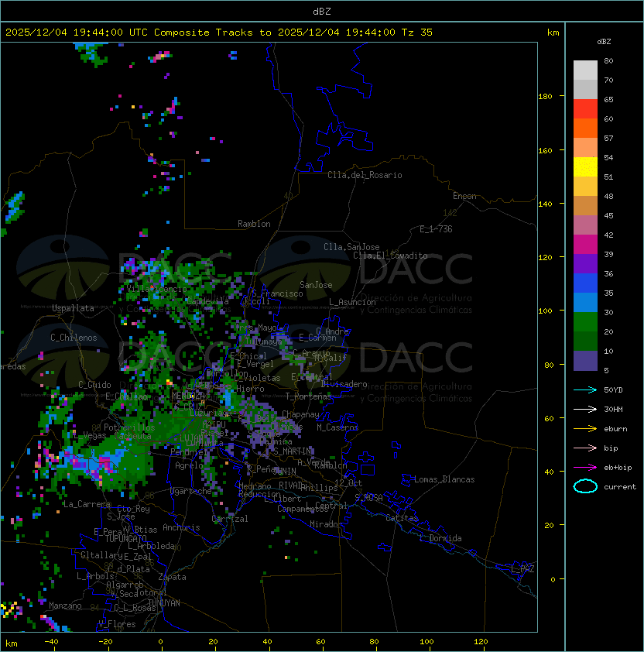This screenshot has width=644, height=652.
Task: Select the L_Asuncion place label
Action: [352, 302]
